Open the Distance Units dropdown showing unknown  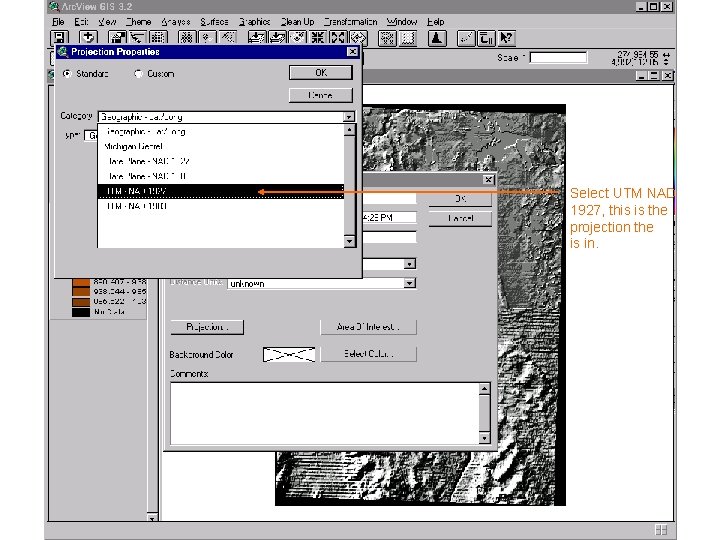pos(410,283)
